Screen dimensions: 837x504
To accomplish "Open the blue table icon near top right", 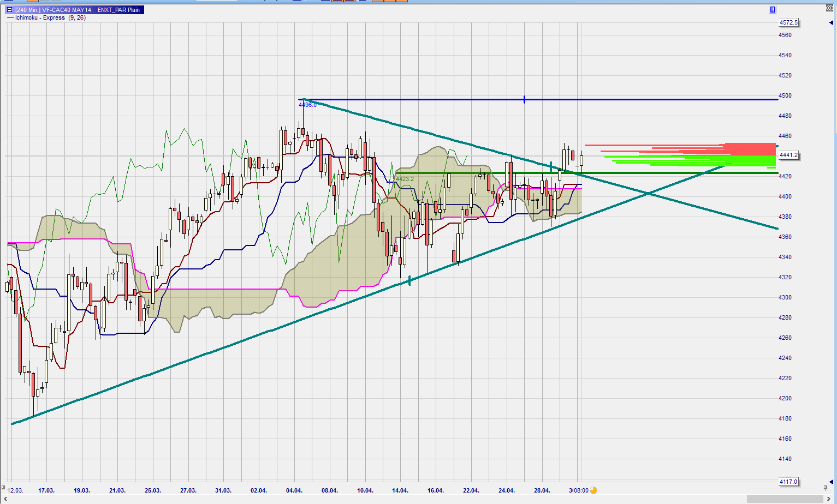I will pos(773,10).
